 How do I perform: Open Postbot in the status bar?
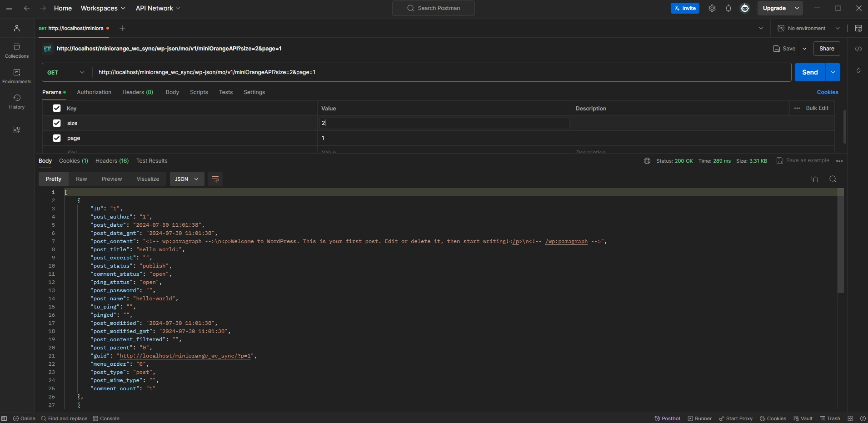point(668,418)
